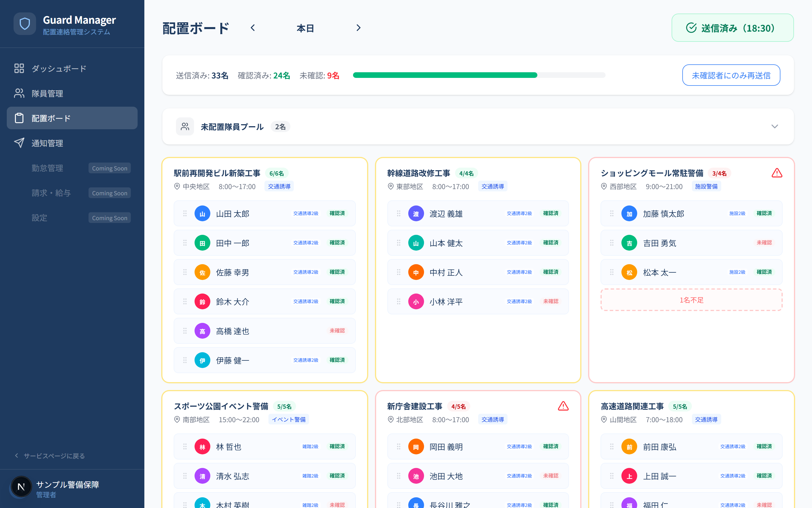Click the 吉 avatar of 吉田 勇気
812x508 pixels.
click(630, 243)
